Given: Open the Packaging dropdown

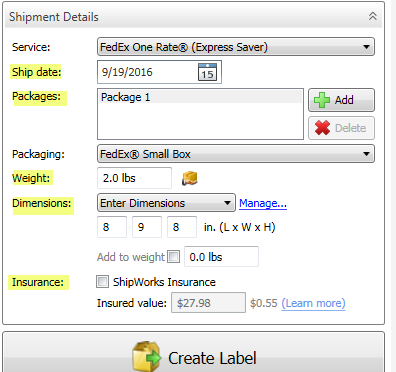Looking at the screenshot, I should [x=236, y=154].
